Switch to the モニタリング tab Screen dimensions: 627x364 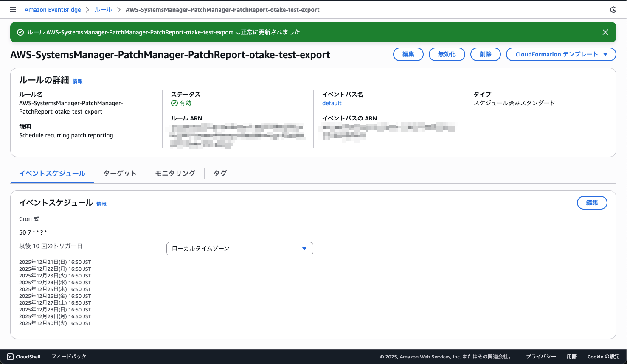175,174
